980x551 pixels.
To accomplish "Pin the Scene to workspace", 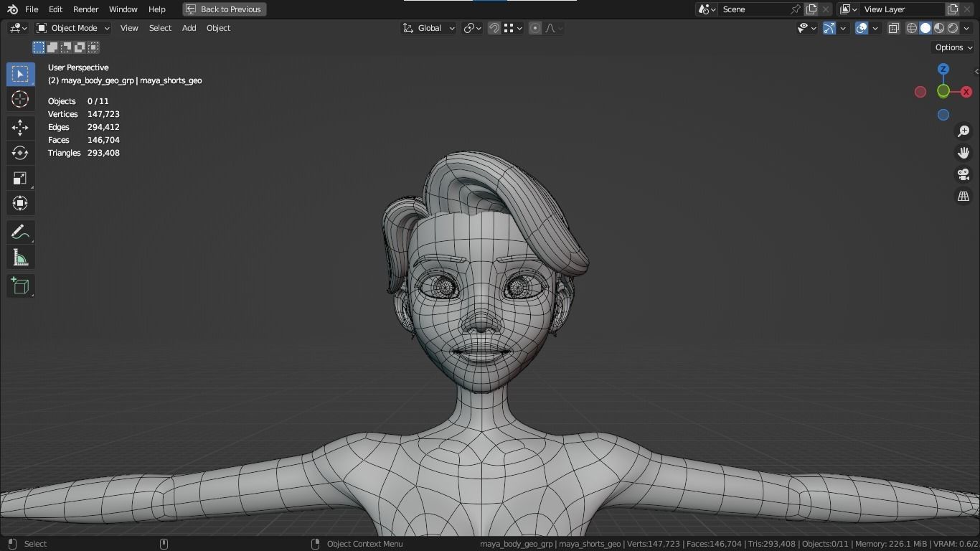I will coord(796,9).
